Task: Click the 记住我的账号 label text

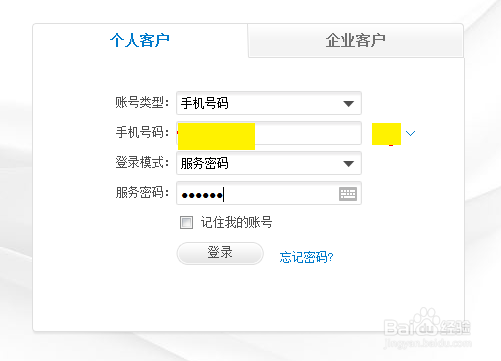Action: (x=236, y=222)
